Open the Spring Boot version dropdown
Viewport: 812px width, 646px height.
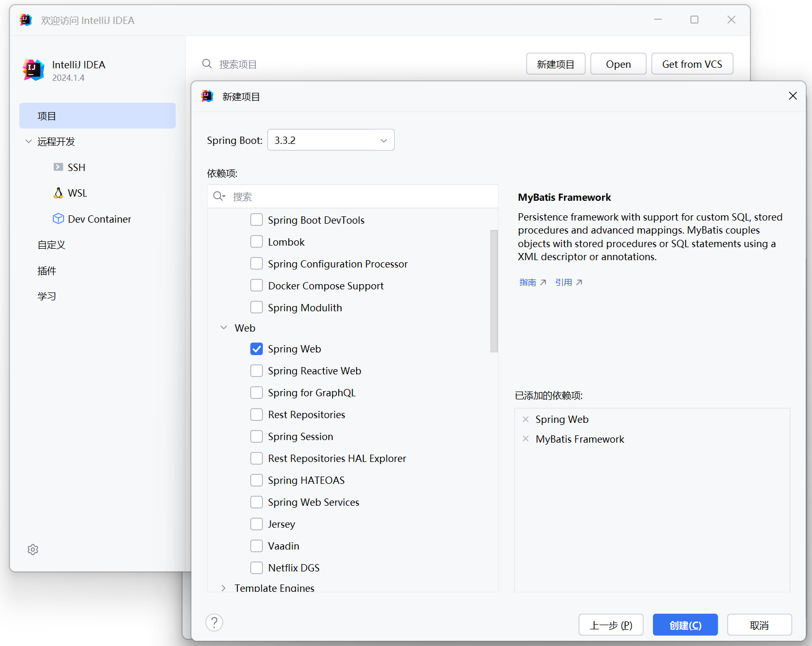click(331, 140)
